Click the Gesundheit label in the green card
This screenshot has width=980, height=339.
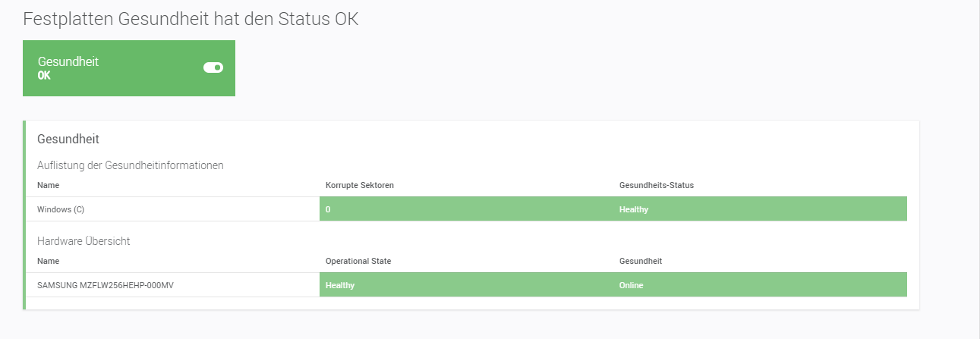click(68, 61)
